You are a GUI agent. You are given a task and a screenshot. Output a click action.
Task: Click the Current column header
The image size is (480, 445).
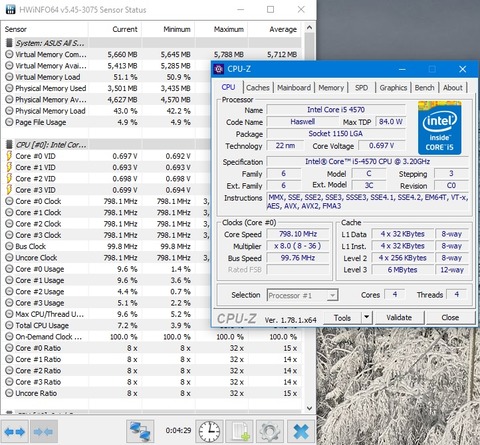(115, 29)
